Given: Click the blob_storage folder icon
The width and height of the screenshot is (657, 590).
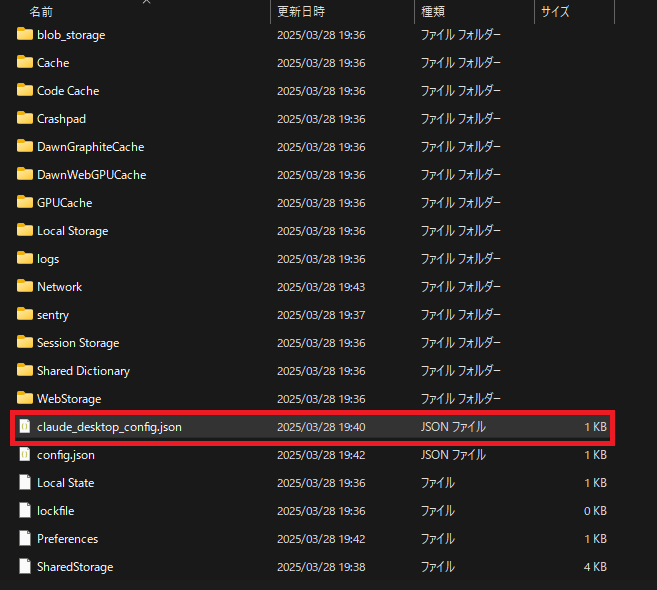Looking at the screenshot, I should [x=25, y=34].
